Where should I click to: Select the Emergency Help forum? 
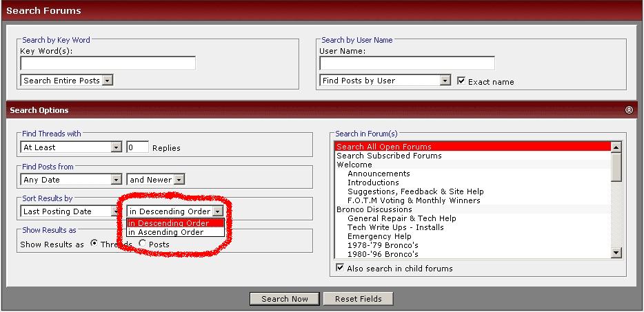point(473,236)
